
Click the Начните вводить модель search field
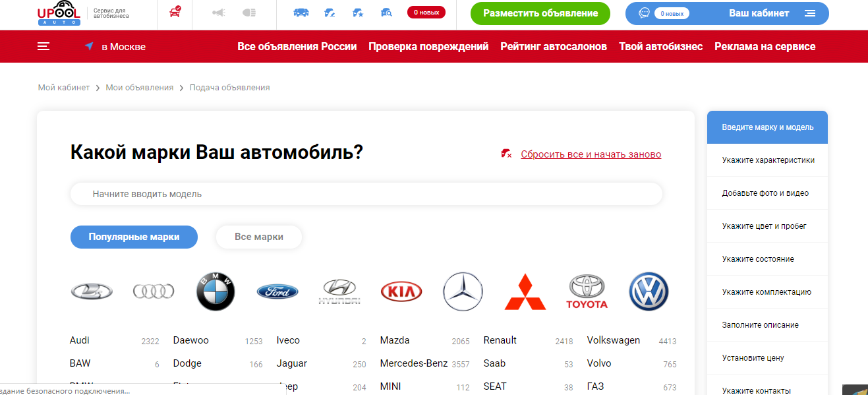point(366,194)
